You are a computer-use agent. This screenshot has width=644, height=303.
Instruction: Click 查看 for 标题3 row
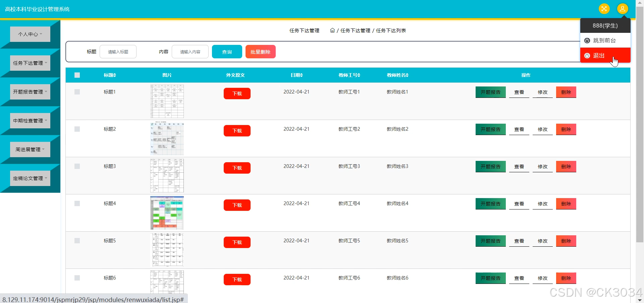(519, 167)
